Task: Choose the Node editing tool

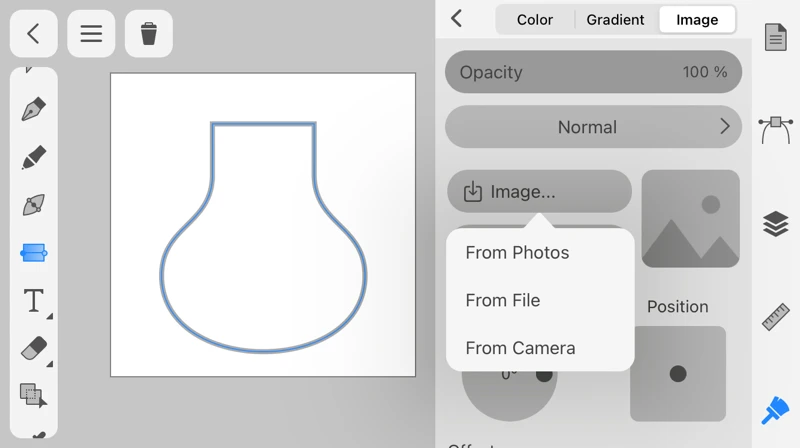Action: coord(33,205)
